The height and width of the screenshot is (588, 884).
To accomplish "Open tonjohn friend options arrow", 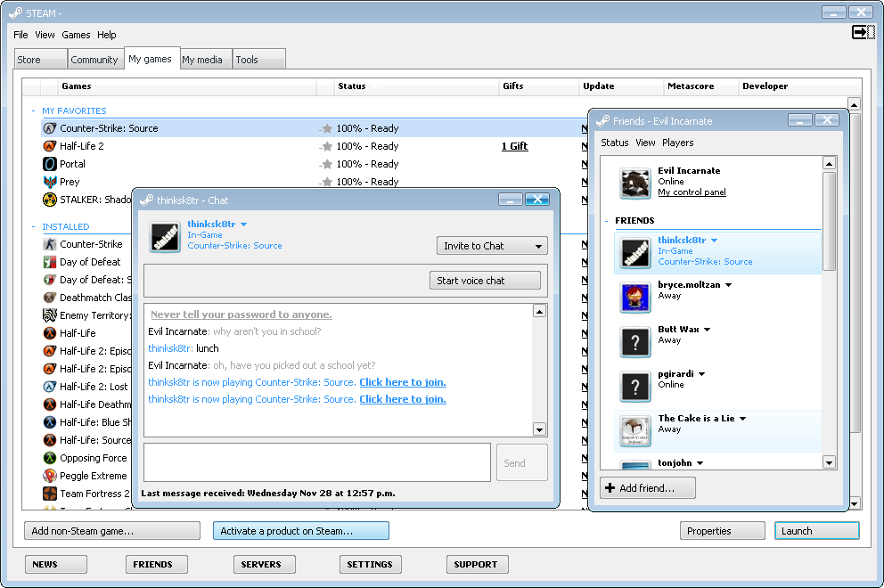I will click(700, 463).
